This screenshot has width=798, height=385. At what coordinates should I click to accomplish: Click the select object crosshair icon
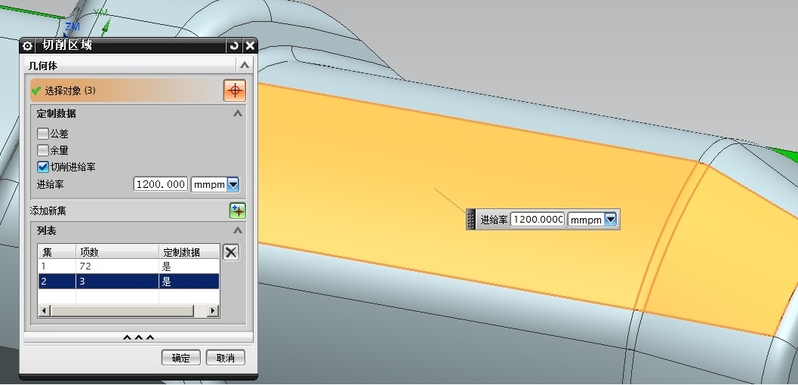point(235,91)
